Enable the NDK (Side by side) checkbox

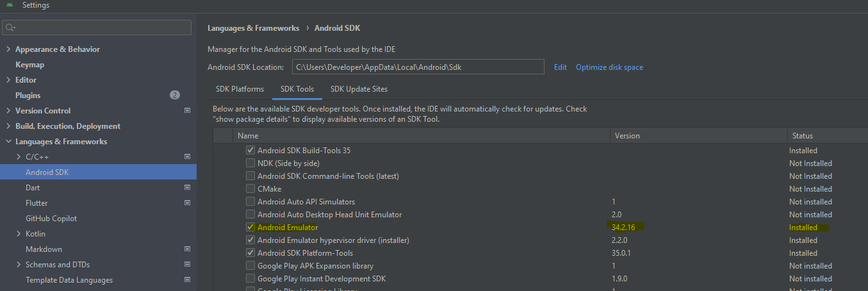tap(250, 163)
